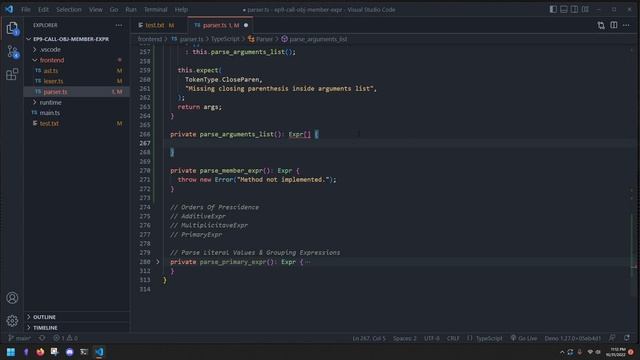The image size is (640, 360).
Task: Select the parser.ts editor tab
Action: 220,25
